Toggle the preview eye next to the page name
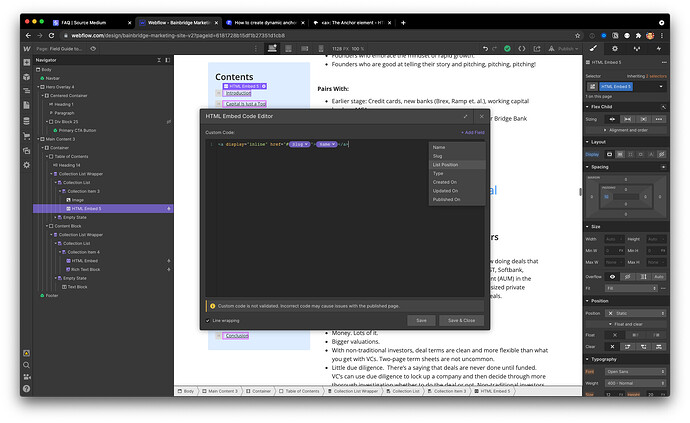690x423 pixels. click(93, 48)
